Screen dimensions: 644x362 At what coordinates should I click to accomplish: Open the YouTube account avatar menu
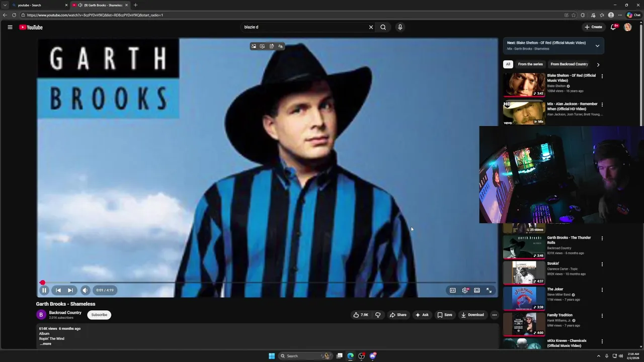[x=627, y=27]
